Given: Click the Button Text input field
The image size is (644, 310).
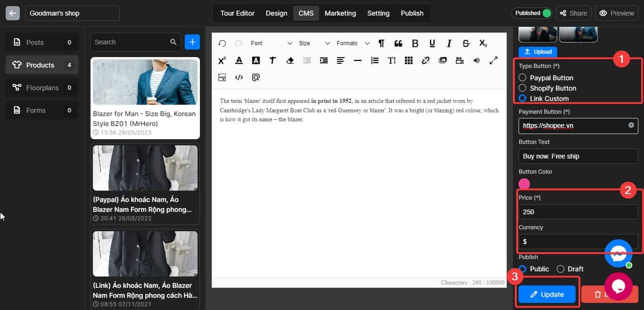Looking at the screenshot, I should point(578,156).
